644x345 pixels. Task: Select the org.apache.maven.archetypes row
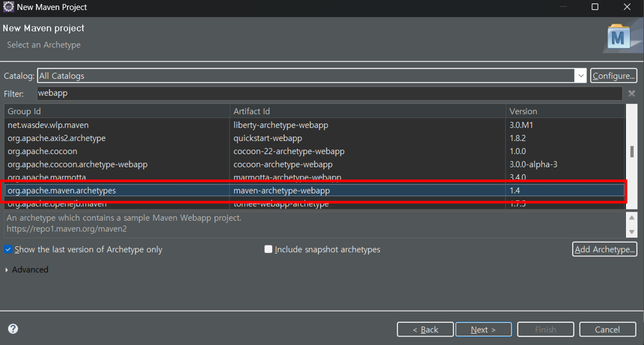[x=315, y=191]
